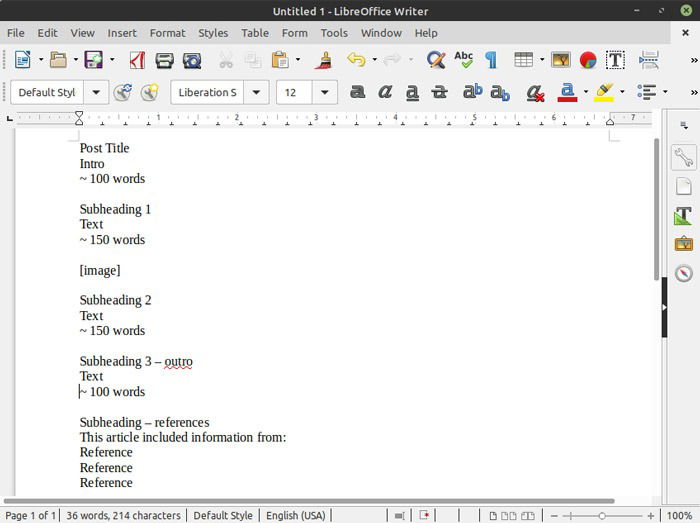
Task: Open the Format menu
Action: [167, 33]
